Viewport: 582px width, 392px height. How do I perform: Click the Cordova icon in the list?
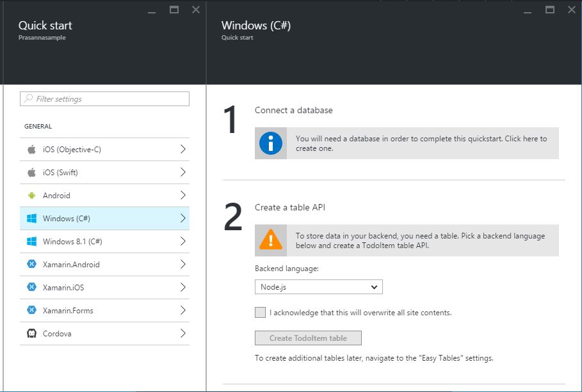(x=31, y=334)
